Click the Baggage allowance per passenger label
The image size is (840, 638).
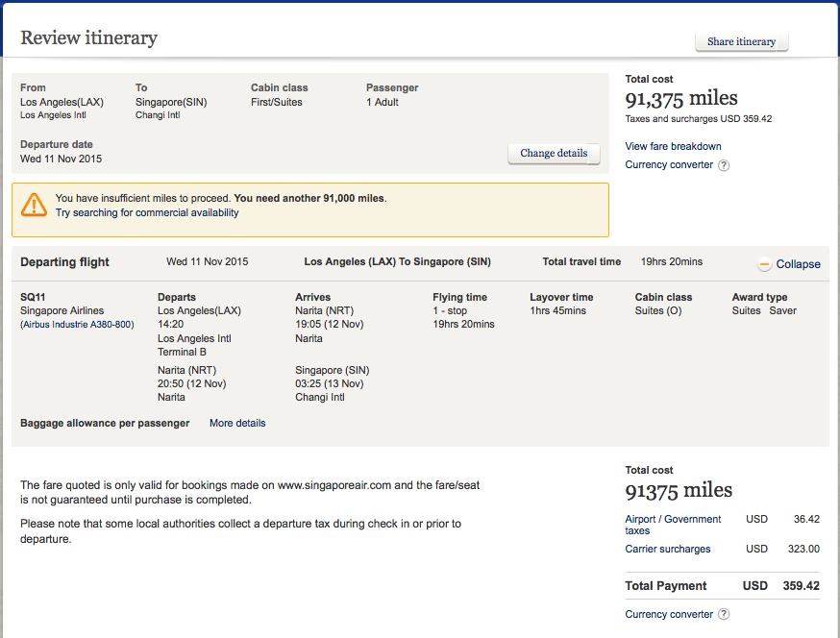tap(105, 423)
